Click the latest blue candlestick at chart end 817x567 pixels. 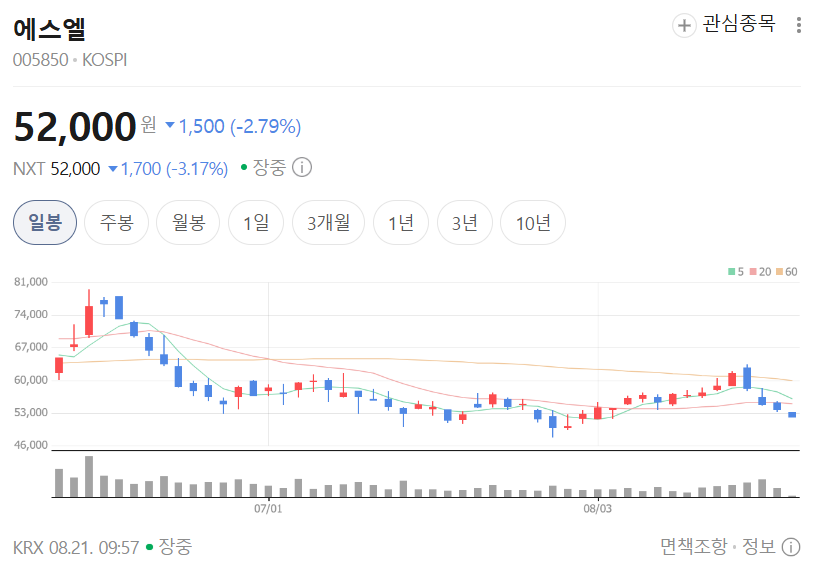792,415
